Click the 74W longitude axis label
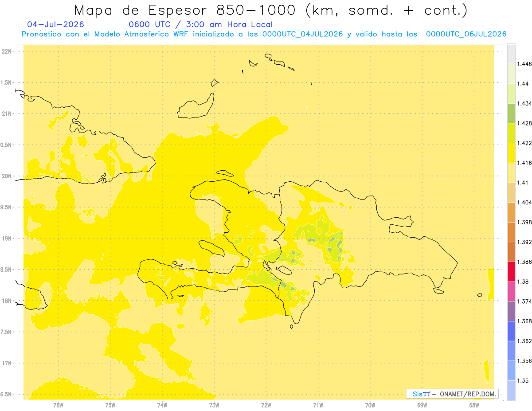532x411 pixels. (x=162, y=405)
